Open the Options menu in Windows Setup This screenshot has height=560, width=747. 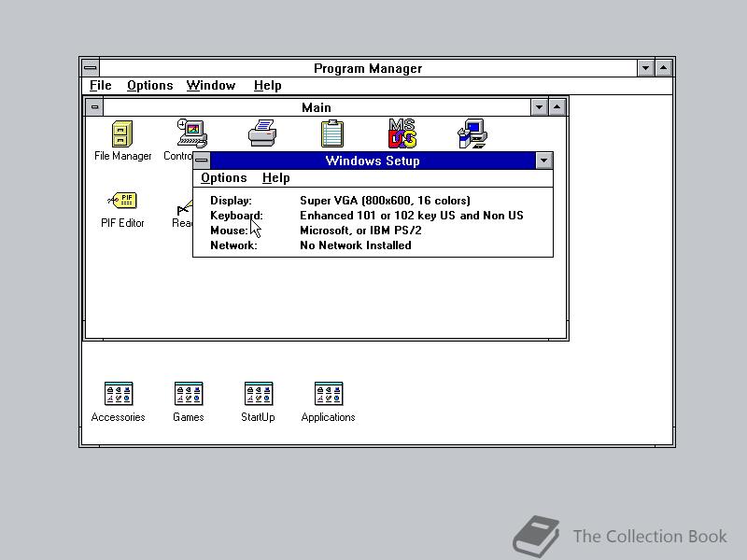point(223,177)
